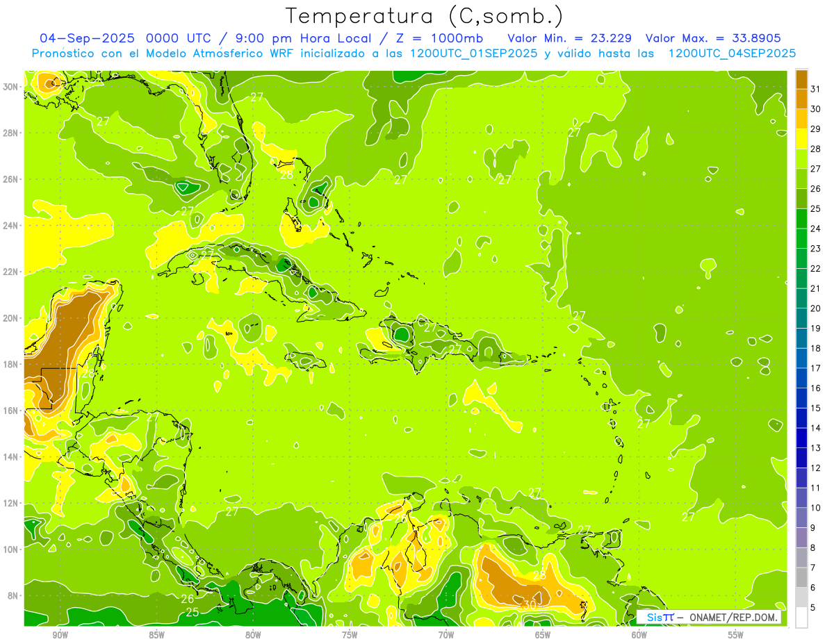Screen dimensions: 834x644
Task: Click the '70W' longitude axis label
Action: (446, 635)
